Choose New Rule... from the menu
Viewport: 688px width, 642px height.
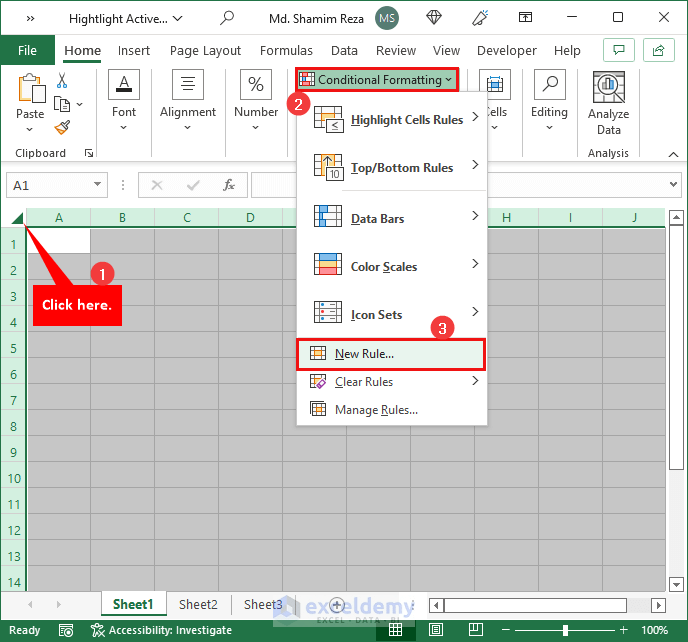pyautogui.click(x=391, y=354)
